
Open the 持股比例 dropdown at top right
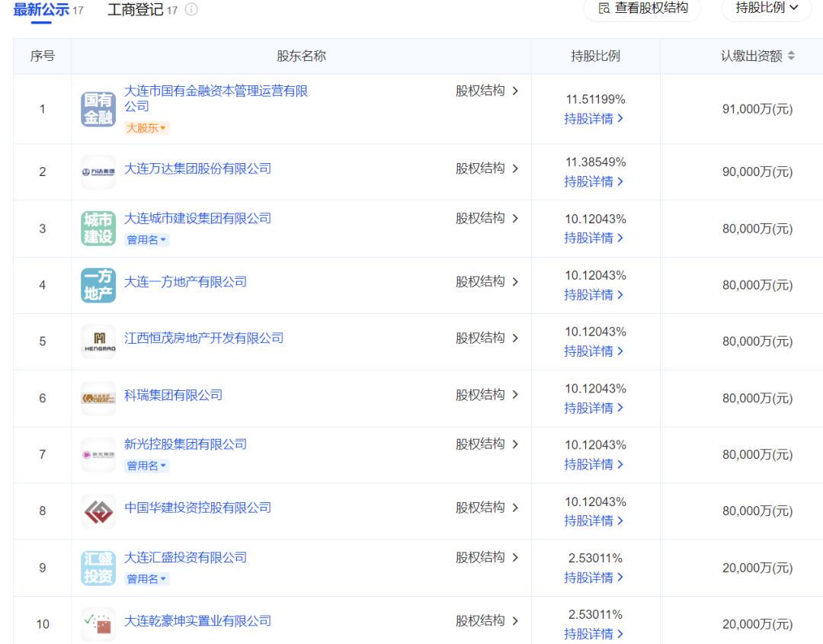[767, 8]
